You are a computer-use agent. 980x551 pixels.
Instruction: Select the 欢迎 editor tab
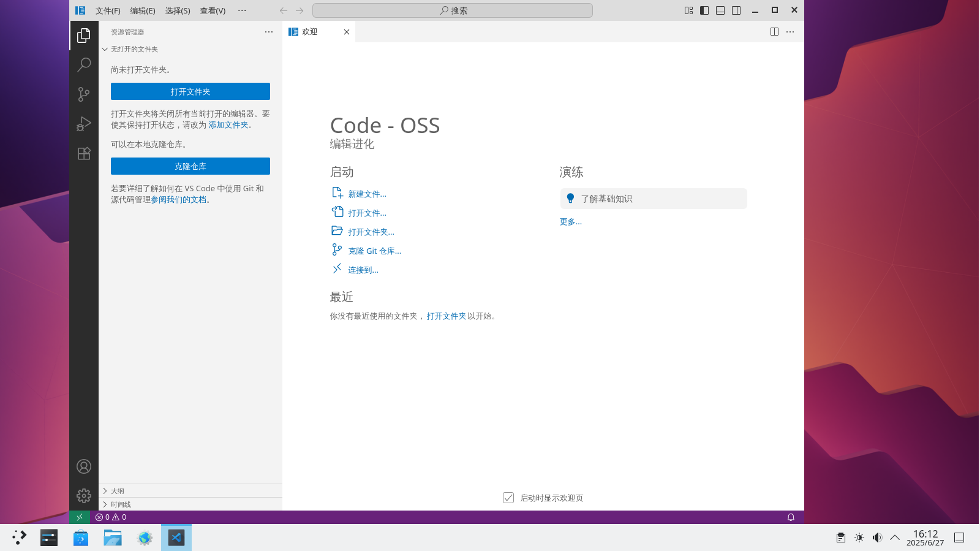pos(318,32)
